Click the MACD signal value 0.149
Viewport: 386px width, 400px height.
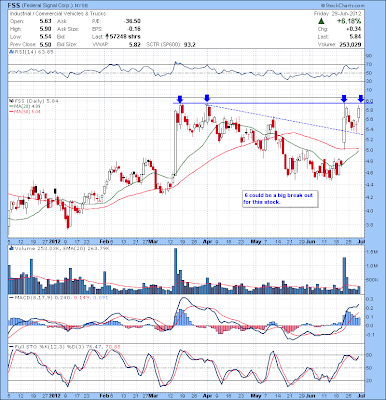click(x=81, y=297)
